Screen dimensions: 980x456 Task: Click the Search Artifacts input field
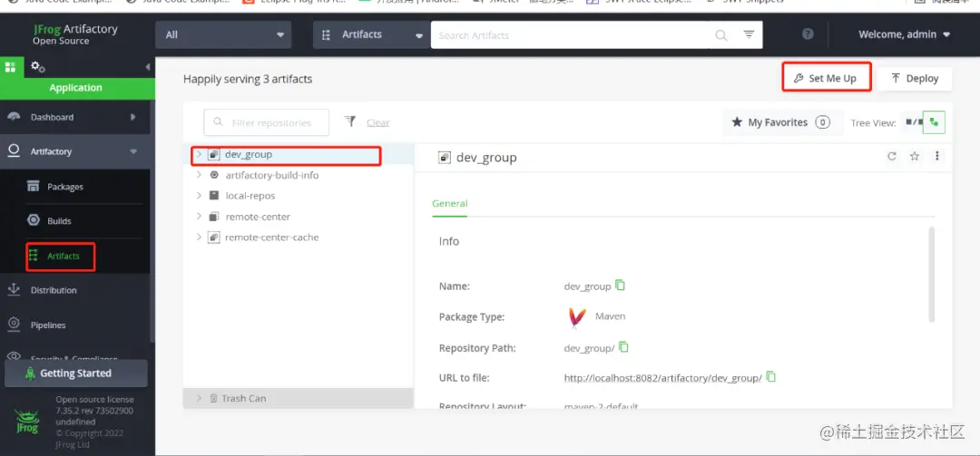coord(570,35)
